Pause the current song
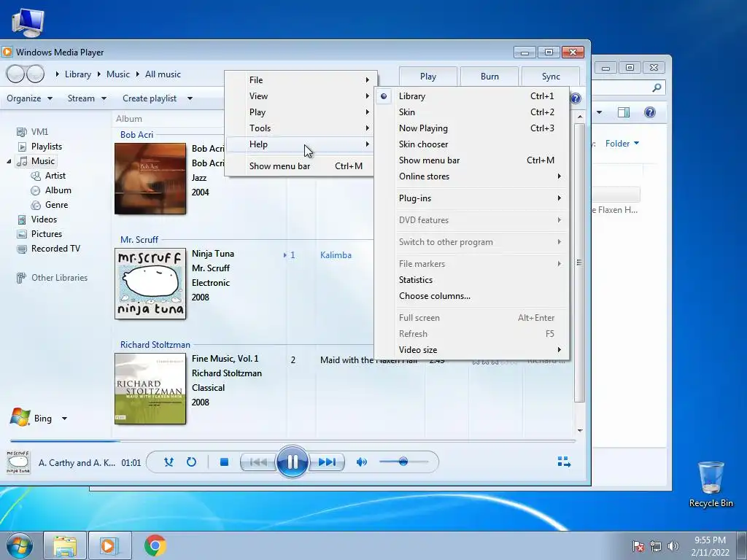 tap(292, 462)
